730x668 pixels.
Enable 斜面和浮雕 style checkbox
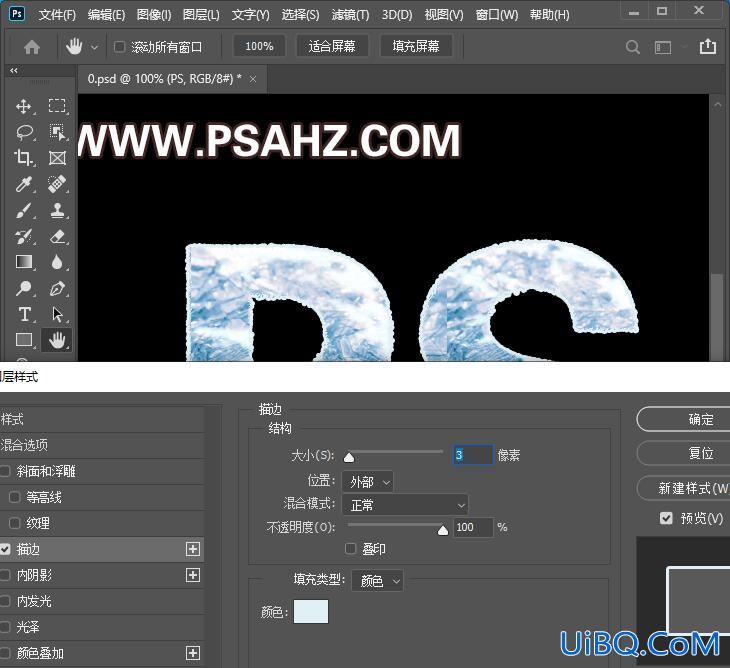(5, 471)
